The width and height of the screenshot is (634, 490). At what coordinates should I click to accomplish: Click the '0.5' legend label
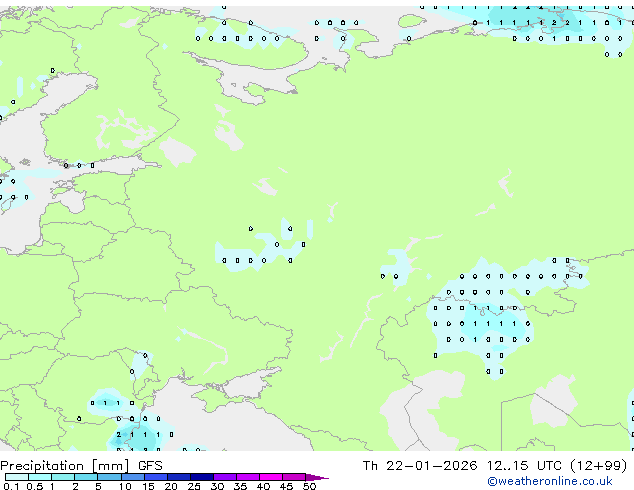(35, 486)
